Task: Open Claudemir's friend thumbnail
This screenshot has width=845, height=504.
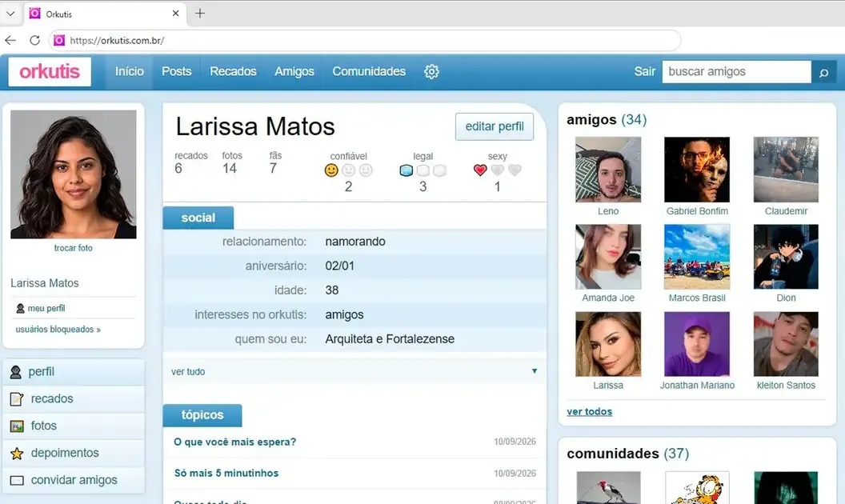Action: click(786, 170)
